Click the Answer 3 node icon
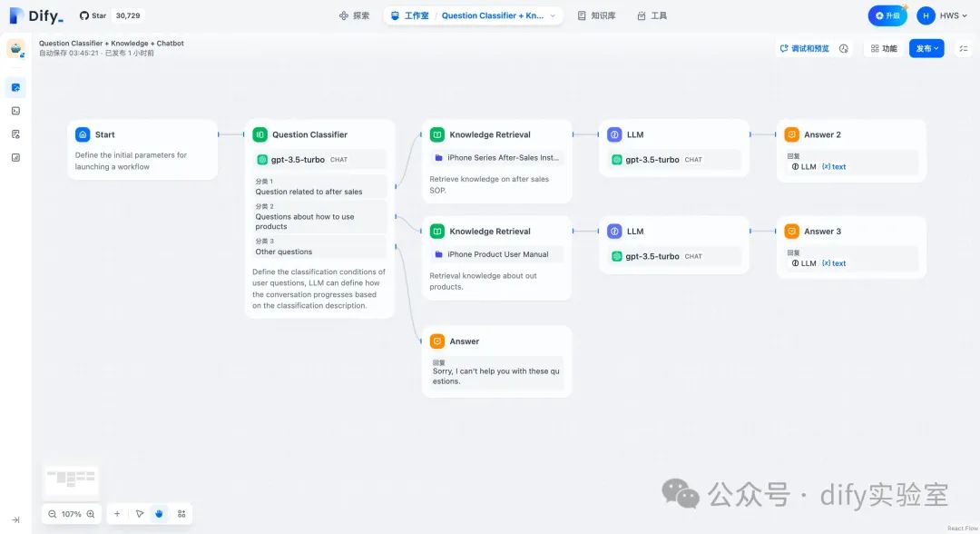 [792, 232]
